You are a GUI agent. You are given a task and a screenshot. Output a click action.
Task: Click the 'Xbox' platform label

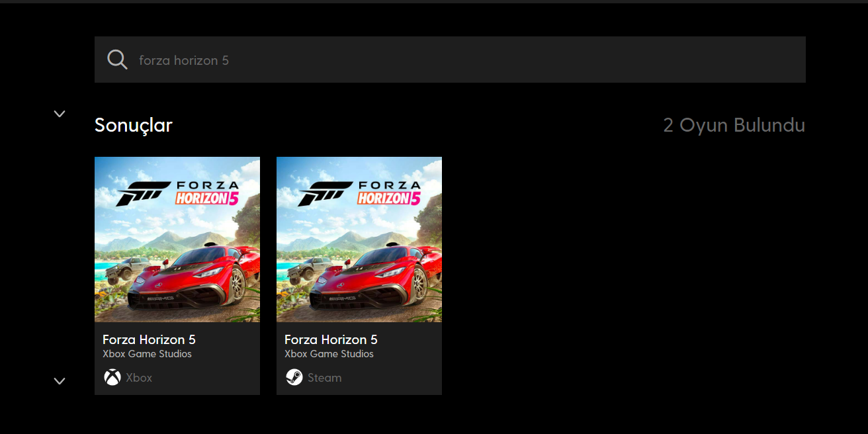(x=139, y=378)
